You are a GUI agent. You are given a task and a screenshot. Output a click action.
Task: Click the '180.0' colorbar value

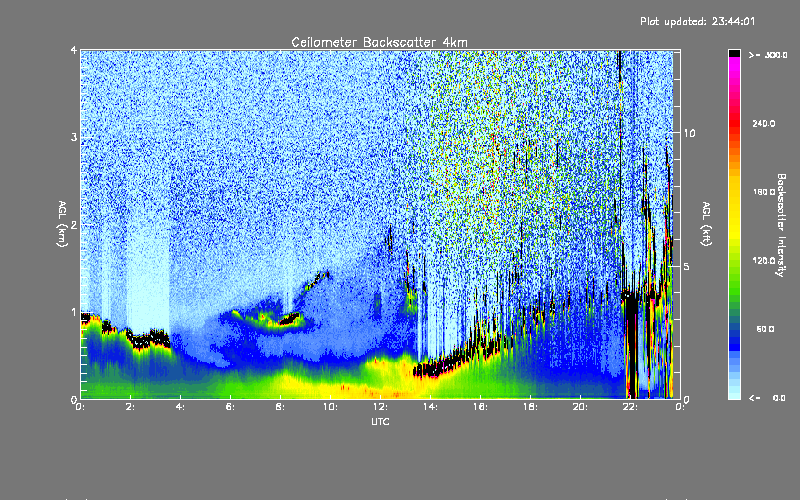coord(764,192)
